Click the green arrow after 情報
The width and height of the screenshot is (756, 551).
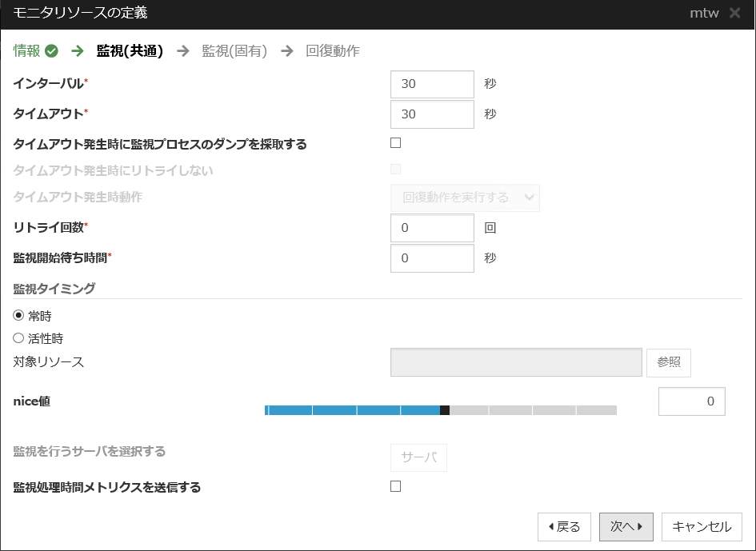tap(78, 50)
